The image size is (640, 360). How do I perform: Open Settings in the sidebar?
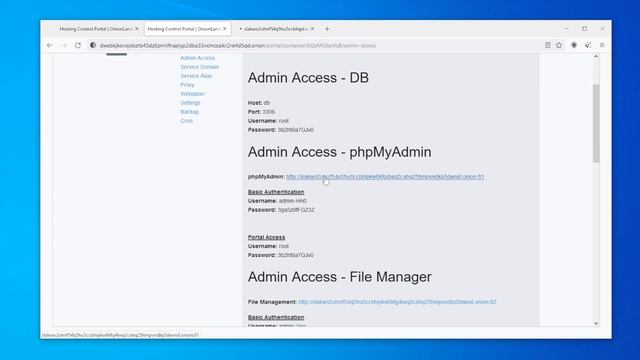point(190,103)
